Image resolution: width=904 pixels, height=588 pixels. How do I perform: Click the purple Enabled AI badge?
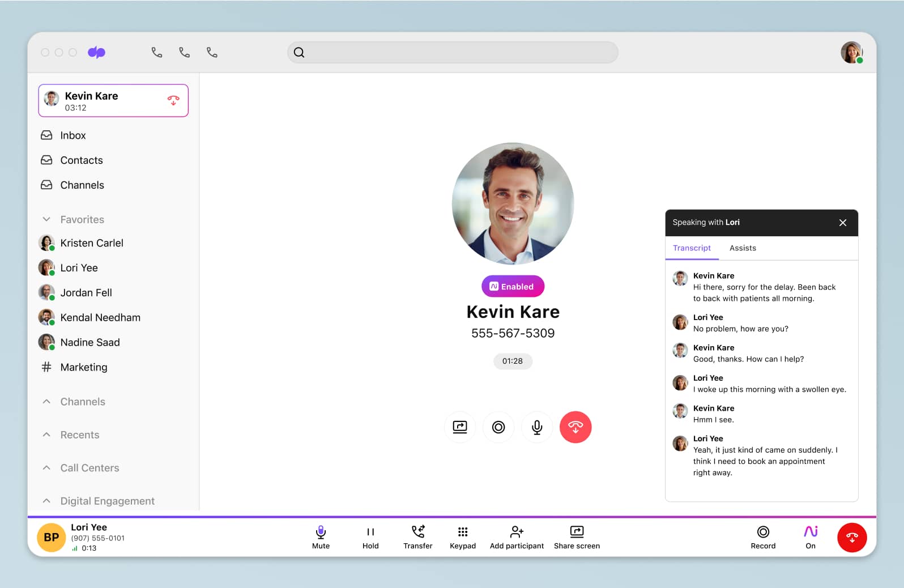click(513, 287)
